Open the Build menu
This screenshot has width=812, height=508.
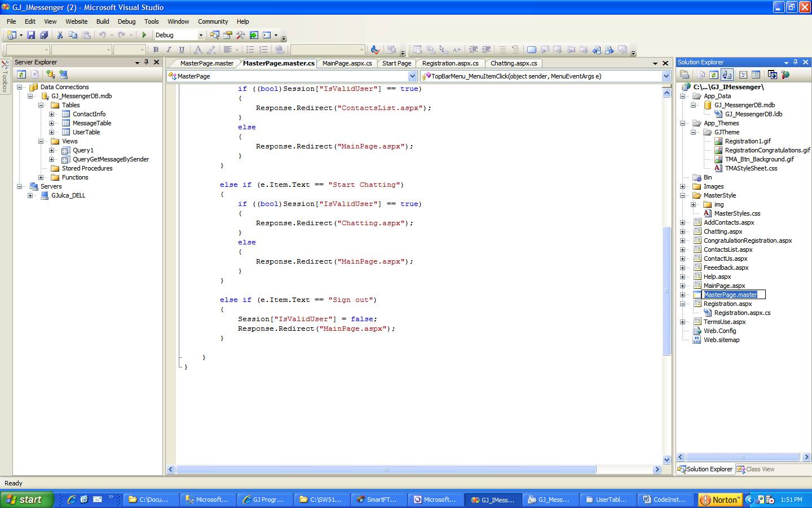tap(103, 21)
